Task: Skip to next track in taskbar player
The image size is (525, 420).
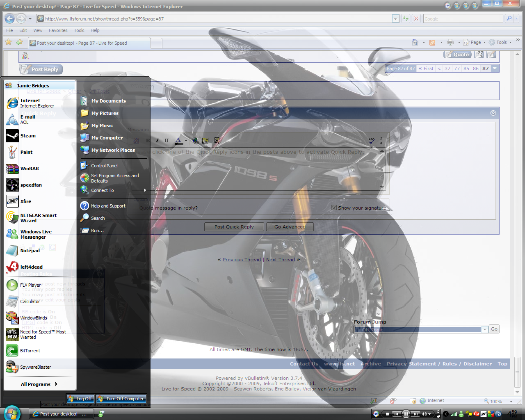Action: [x=416, y=414]
